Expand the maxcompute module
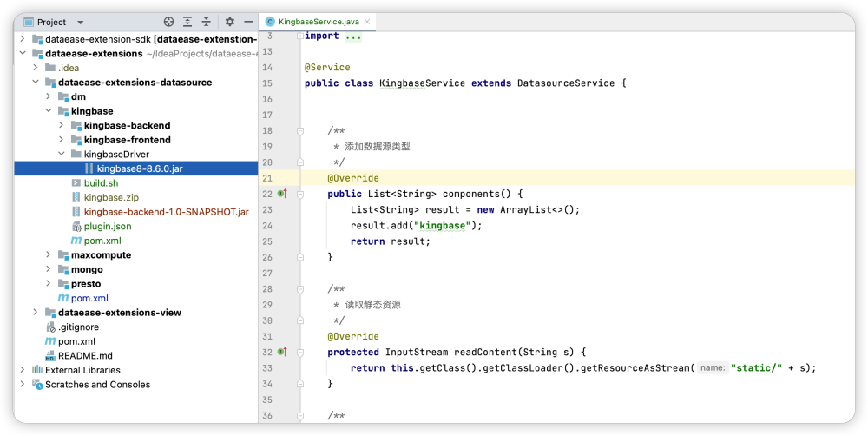 [49, 254]
